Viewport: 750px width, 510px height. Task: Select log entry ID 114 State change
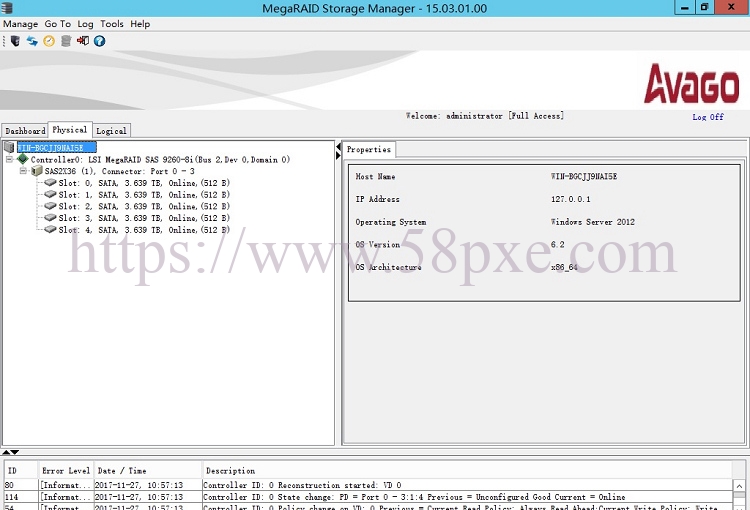coord(368,497)
